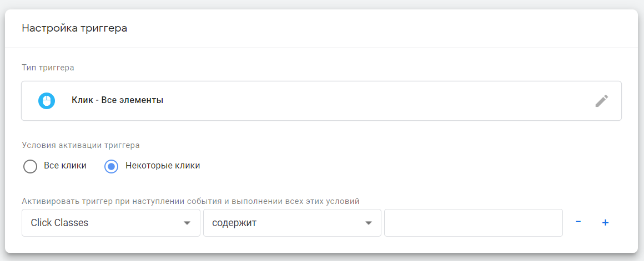Viewport: 644px width, 261px height.
Task: Click the "Клик - Все элементы" trigger type
Action: pyautogui.click(x=117, y=101)
